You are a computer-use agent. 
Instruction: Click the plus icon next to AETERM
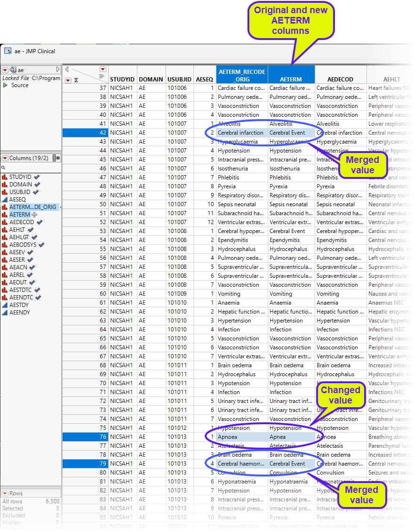pyautogui.click(x=34, y=215)
